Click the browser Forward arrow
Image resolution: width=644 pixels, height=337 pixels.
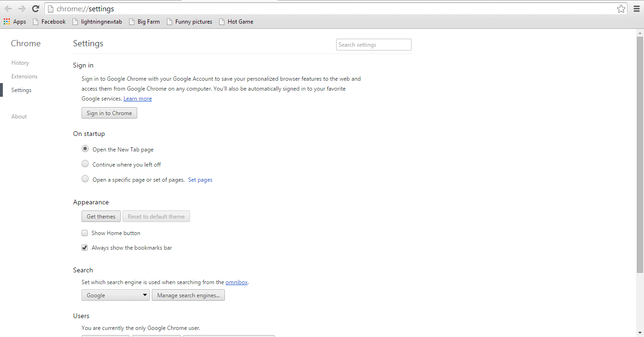pos(22,8)
